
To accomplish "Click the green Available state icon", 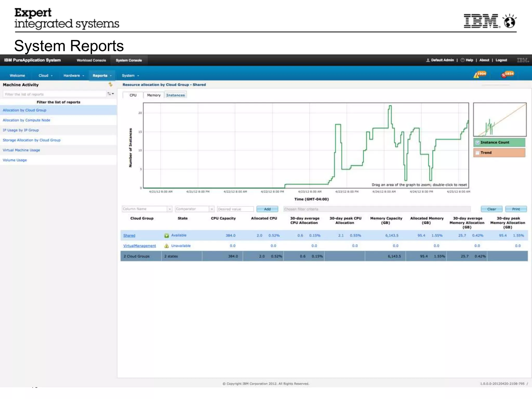I will (x=167, y=236).
